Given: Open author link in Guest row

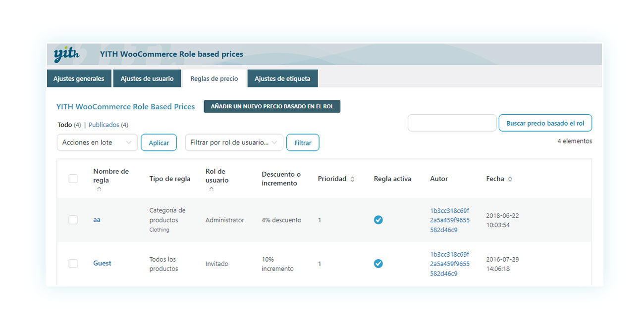Looking at the screenshot, I should (x=450, y=264).
